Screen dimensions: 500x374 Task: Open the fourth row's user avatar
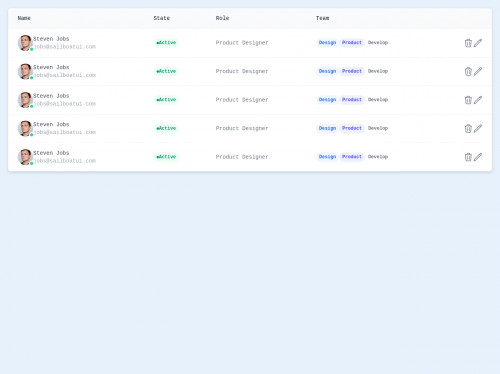click(x=25, y=128)
